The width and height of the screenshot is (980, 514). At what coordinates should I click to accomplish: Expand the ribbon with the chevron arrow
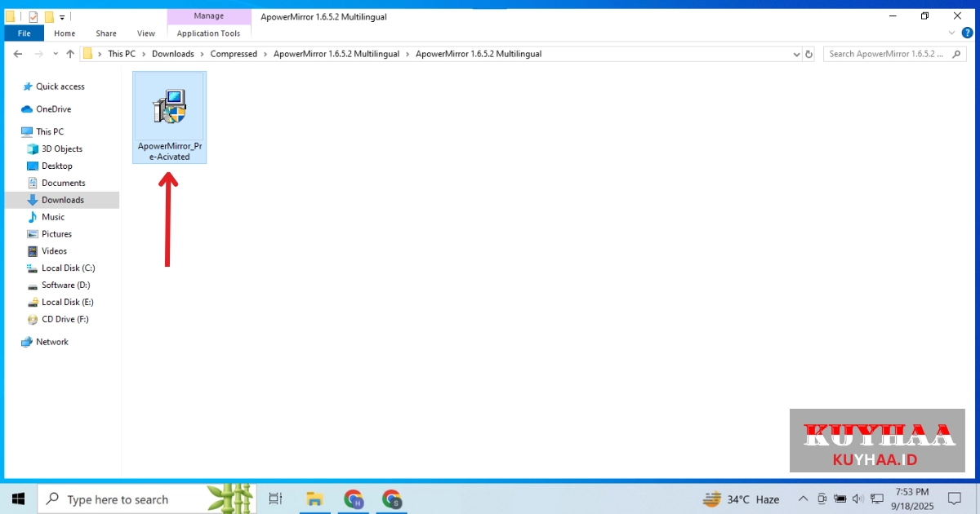tap(951, 33)
